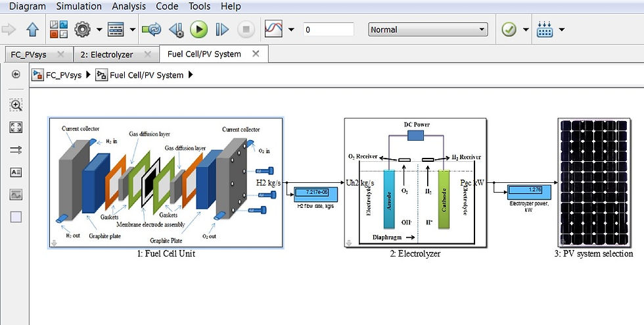Click the build model icon
644x325 pixels.
click(x=545, y=30)
